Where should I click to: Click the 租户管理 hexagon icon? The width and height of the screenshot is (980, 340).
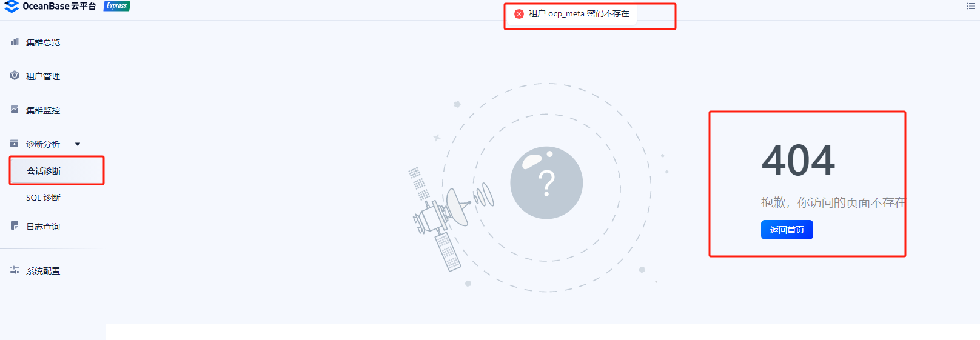tap(15, 76)
